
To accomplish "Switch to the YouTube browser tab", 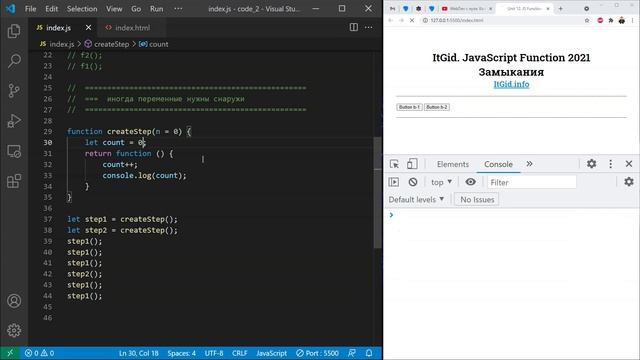I will (467, 9).
